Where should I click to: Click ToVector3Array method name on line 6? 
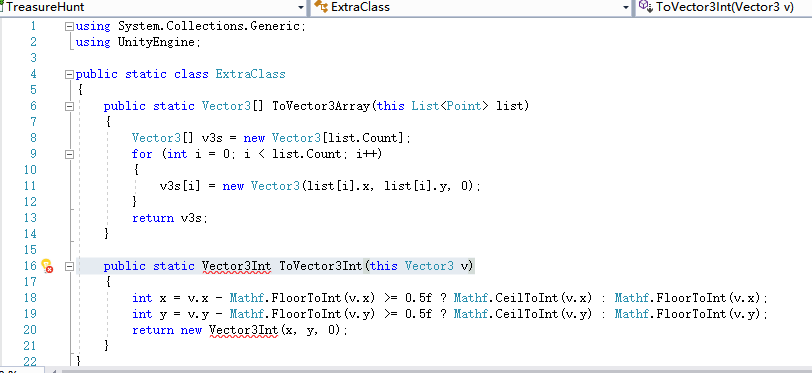pyautogui.click(x=321, y=106)
